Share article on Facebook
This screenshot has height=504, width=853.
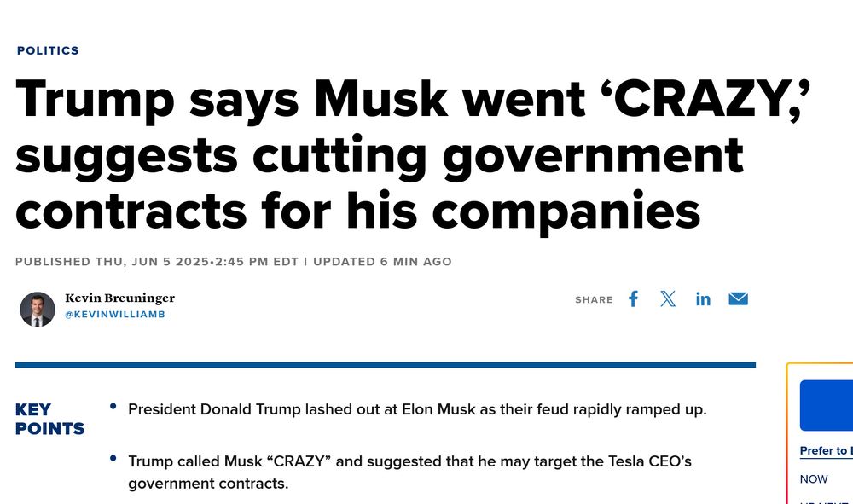pyautogui.click(x=633, y=298)
